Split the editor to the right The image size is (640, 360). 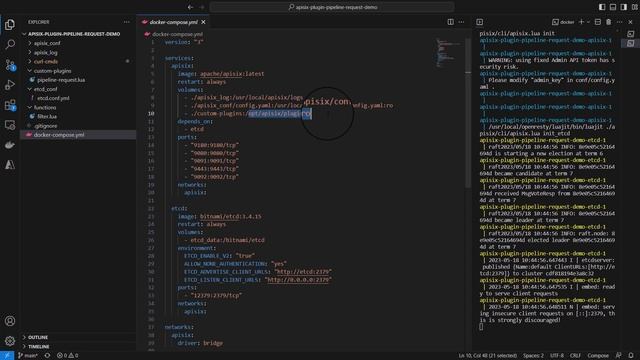451,22
